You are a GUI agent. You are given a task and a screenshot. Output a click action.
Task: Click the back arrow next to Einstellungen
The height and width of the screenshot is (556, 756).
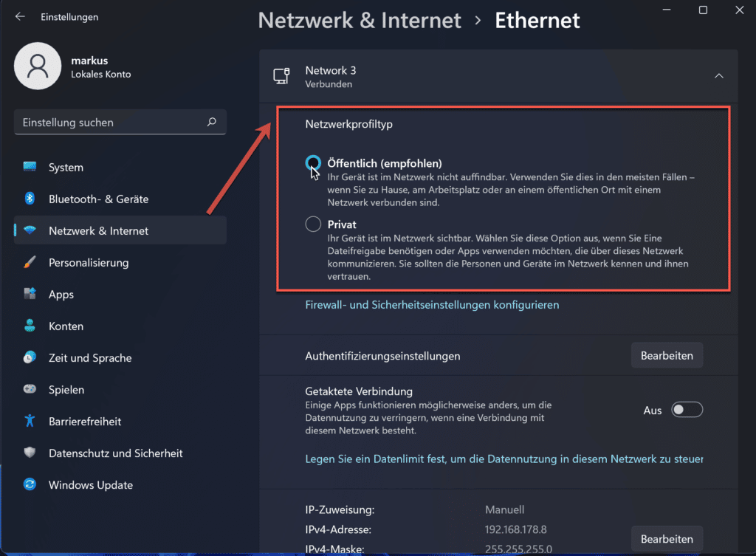click(20, 17)
